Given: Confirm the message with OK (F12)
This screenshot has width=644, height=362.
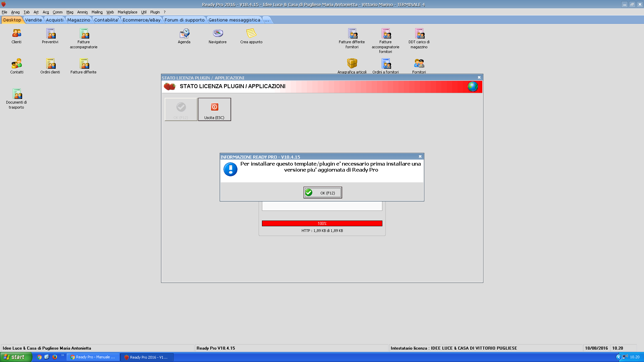Looking at the screenshot, I should pyautogui.click(x=323, y=193).
